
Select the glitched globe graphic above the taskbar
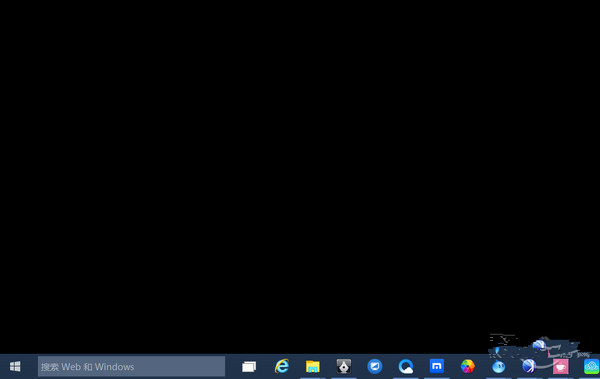(539, 345)
